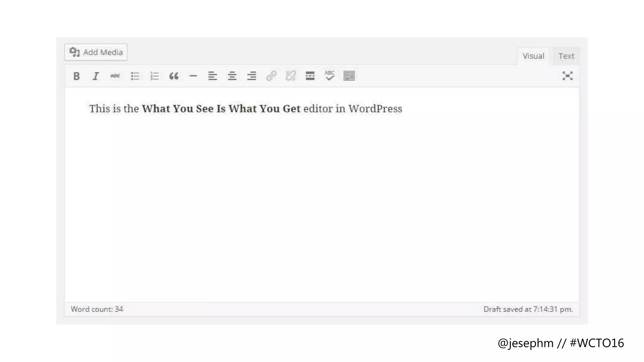Toggle the ABC spellcheck icon

330,76
